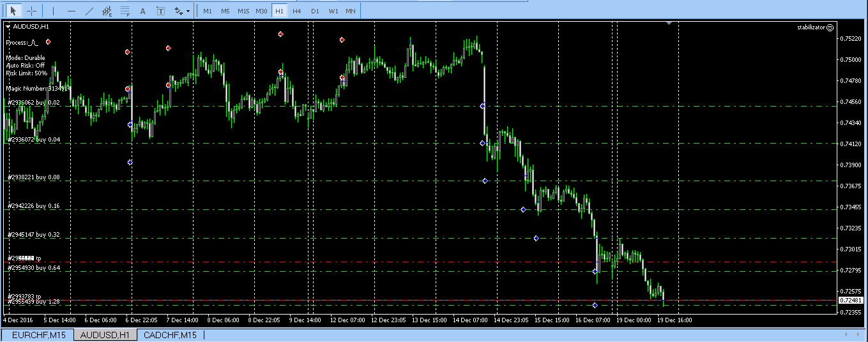Click blue buy arrow on 0.16 order line
The height and width of the screenshot is (342, 868).
[523, 209]
